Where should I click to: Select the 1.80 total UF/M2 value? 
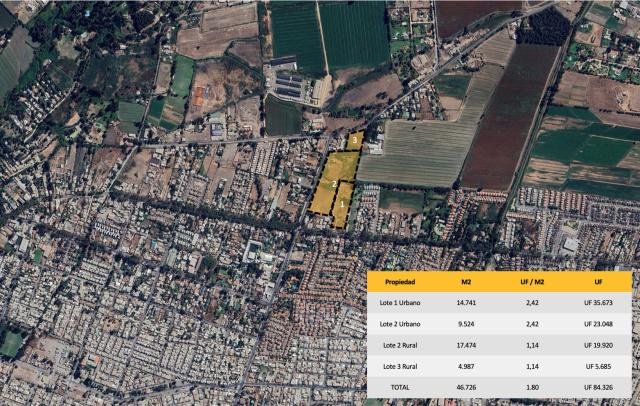(531, 385)
